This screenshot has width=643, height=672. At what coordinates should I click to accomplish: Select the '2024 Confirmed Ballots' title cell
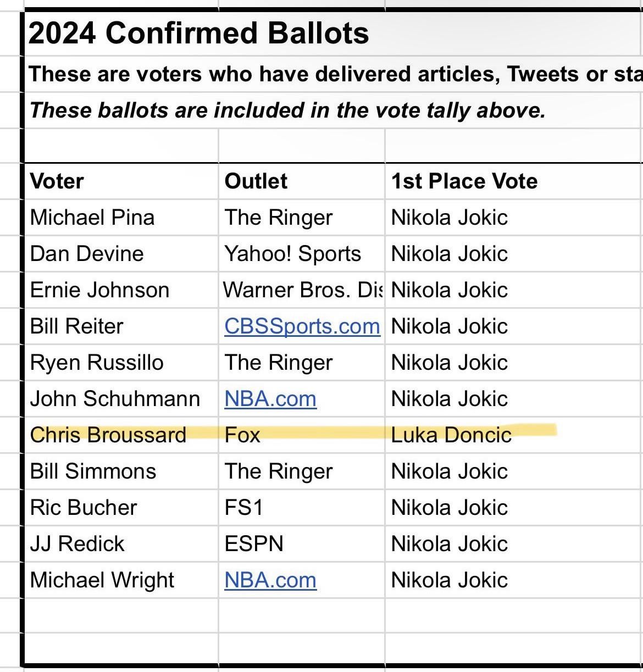pos(198,33)
